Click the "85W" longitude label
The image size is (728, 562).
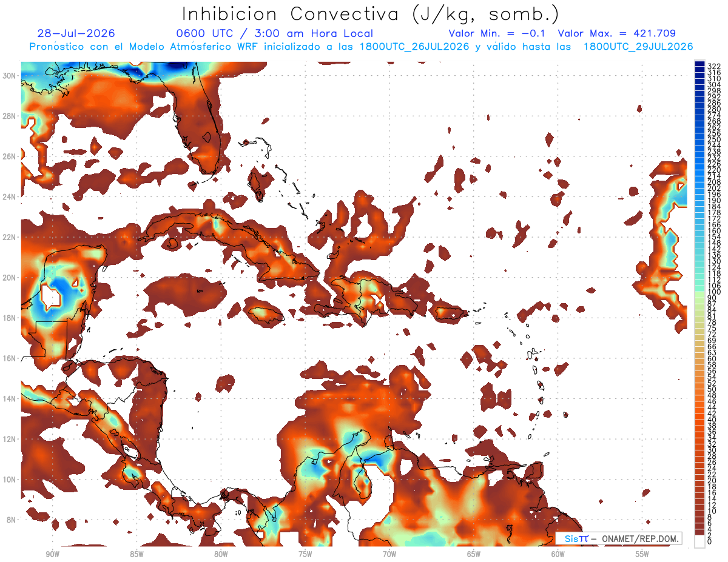pos(136,554)
